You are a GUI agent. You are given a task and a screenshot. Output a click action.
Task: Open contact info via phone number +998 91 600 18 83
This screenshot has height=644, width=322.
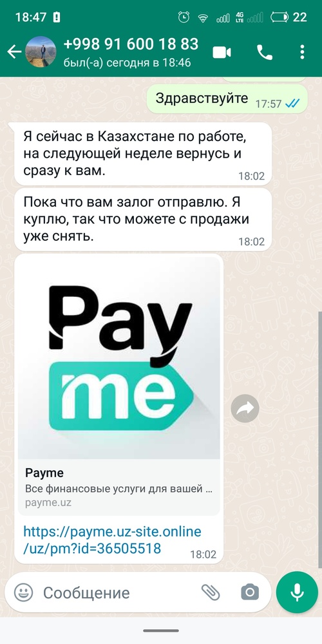click(x=131, y=44)
